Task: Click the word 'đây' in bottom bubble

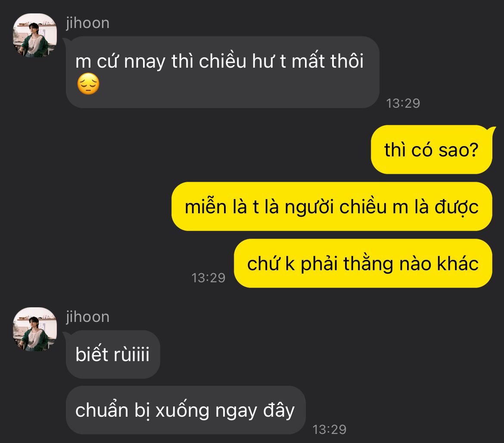Action: (x=279, y=411)
